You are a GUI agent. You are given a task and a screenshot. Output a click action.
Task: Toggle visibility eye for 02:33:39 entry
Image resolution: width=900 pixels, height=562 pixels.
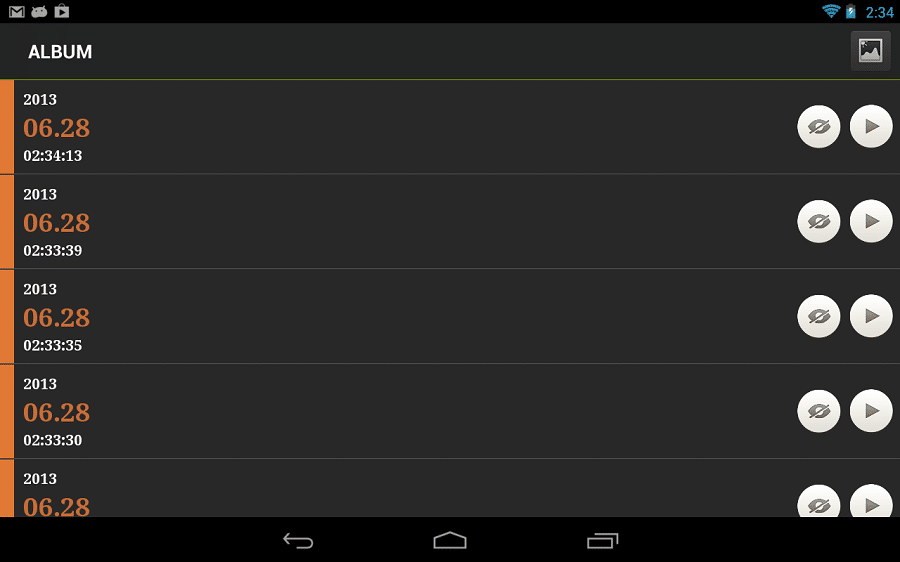(818, 221)
